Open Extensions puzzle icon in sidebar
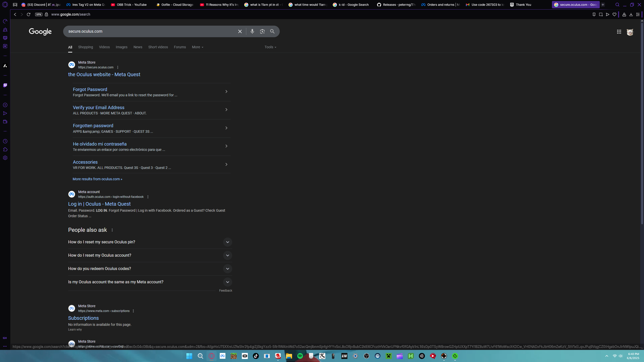The width and height of the screenshot is (644, 362). click(5, 150)
